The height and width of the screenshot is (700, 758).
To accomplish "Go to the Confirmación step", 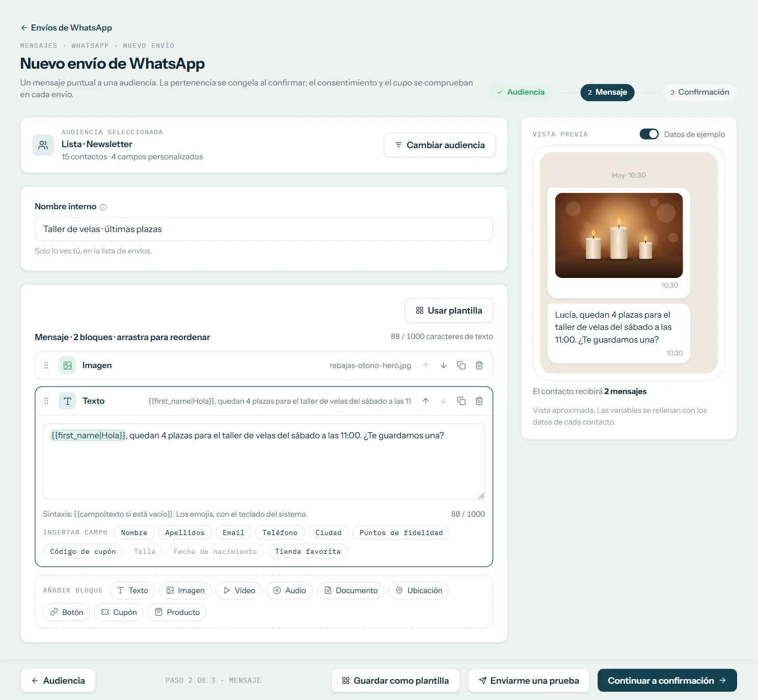I will (699, 92).
